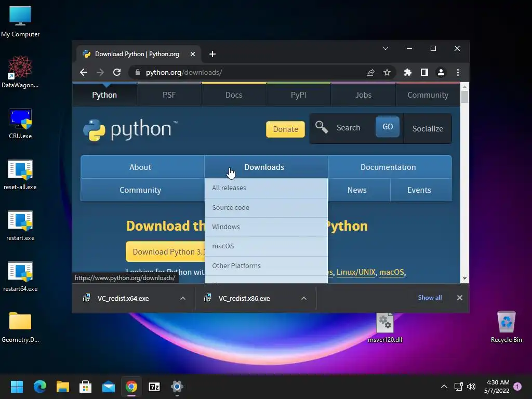Go back with Chrome's back arrow
This screenshot has width=532, height=399.
[x=84, y=72]
